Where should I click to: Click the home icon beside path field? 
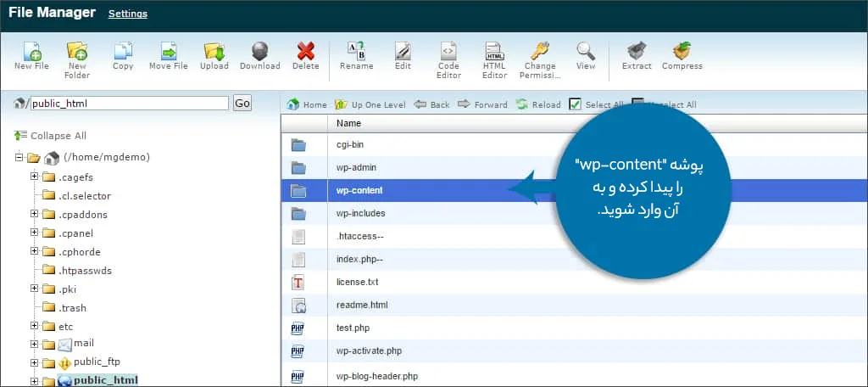point(19,104)
